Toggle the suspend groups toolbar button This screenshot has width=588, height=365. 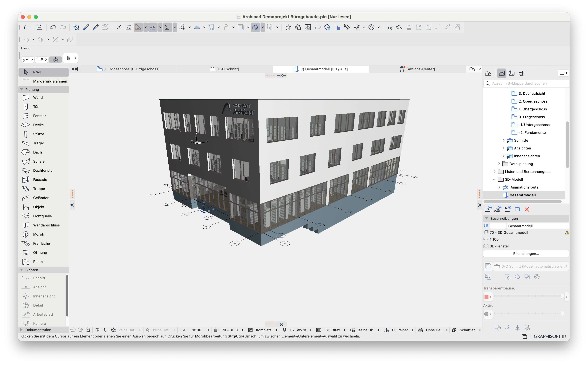point(270,27)
